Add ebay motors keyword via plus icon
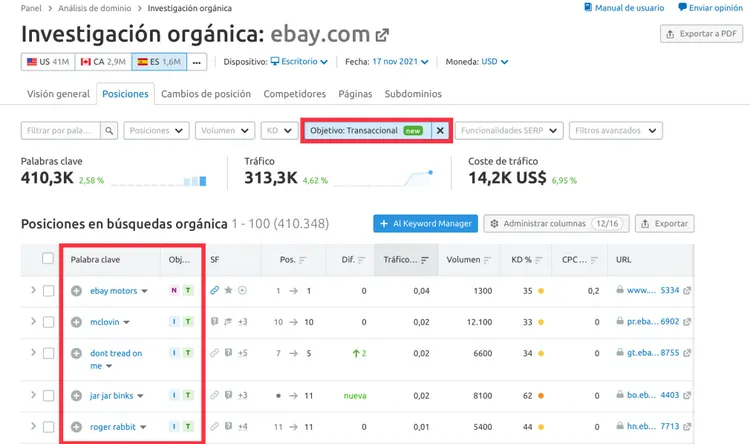 point(77,291)
